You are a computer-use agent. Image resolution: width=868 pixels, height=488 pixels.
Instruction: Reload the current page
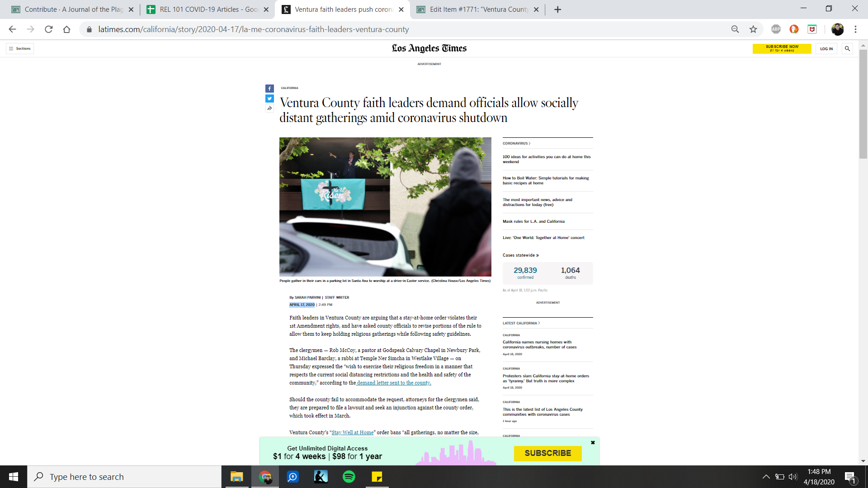coord(49,29)
